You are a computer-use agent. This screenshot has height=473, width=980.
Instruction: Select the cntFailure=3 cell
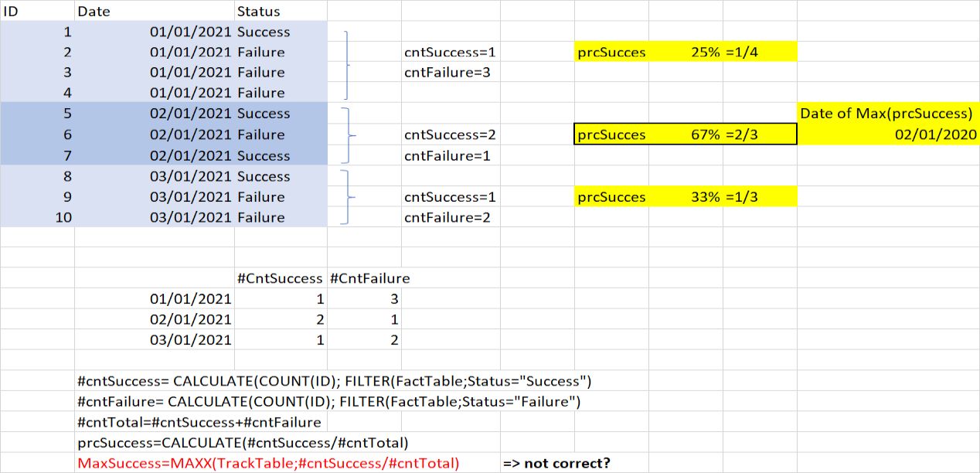(451, 72)
